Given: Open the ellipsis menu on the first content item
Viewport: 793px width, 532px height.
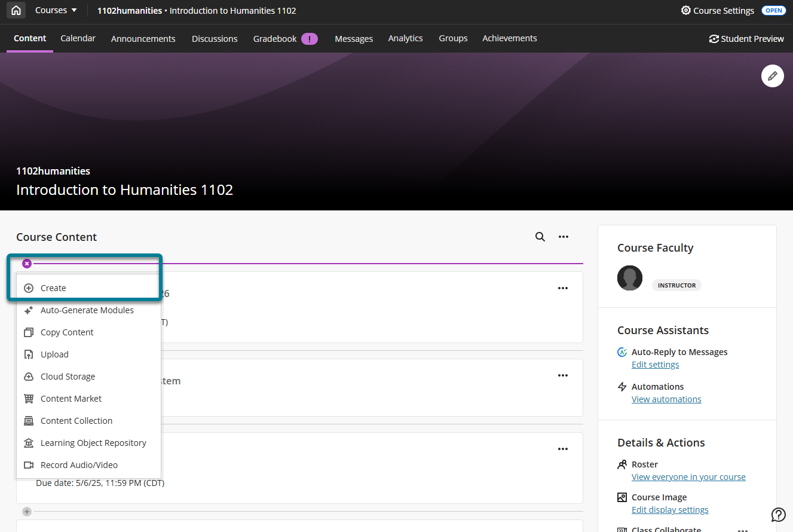Looking at the screenshot, I should tap(562, 288).
